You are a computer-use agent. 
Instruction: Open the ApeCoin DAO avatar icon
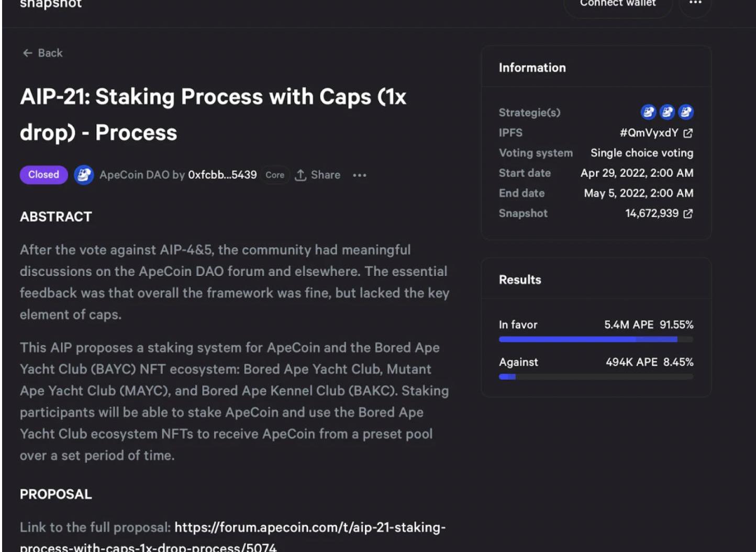coord(84,175)
